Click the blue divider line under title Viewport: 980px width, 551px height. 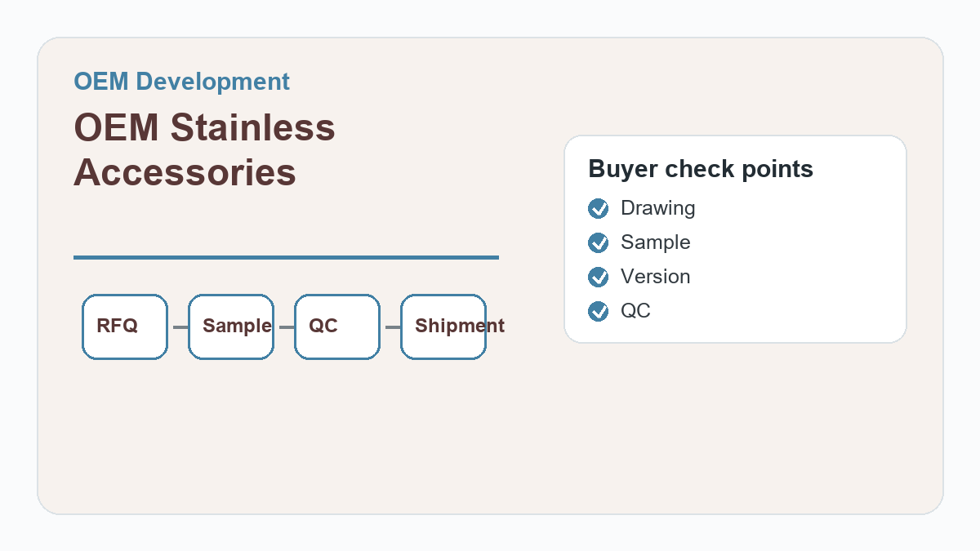coord(286,257)
